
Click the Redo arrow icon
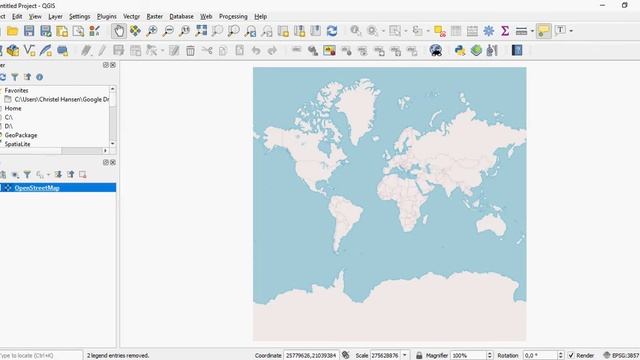[x=272, y=51]
